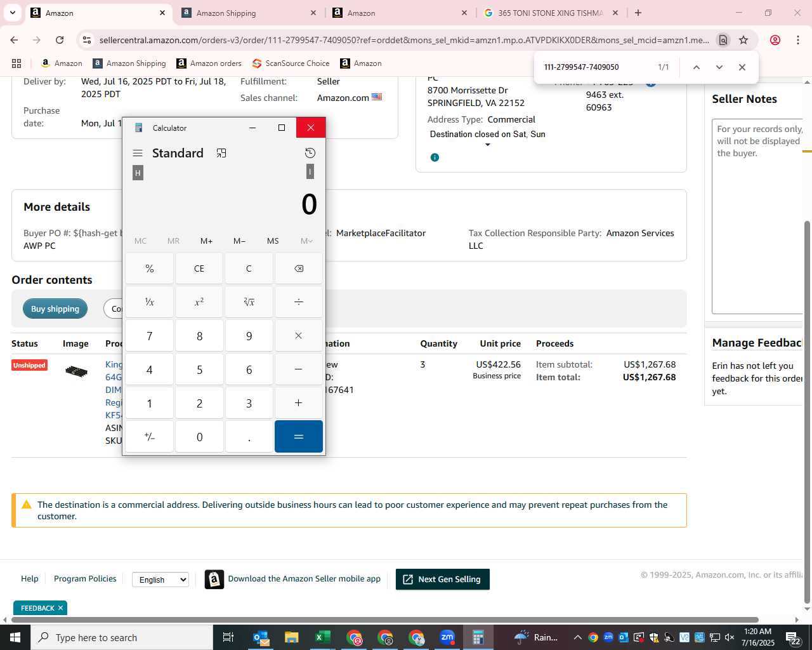Bookmark this page with star icon
812x650 pixels.
[x=743, y=40]
